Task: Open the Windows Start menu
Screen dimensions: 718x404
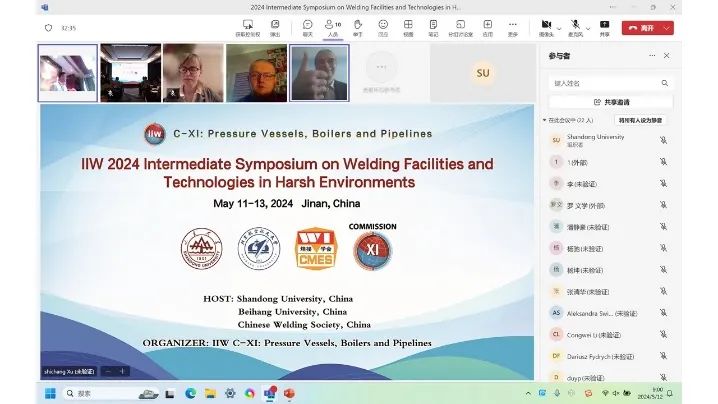Action: (50, 393)
